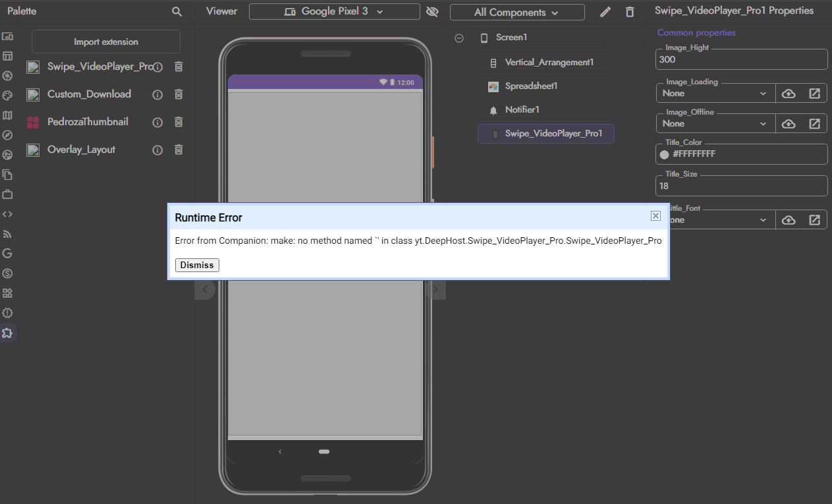832x504 pixels.
Task: Dismiss the Runtime Error dialog
Action: point(196,265)
